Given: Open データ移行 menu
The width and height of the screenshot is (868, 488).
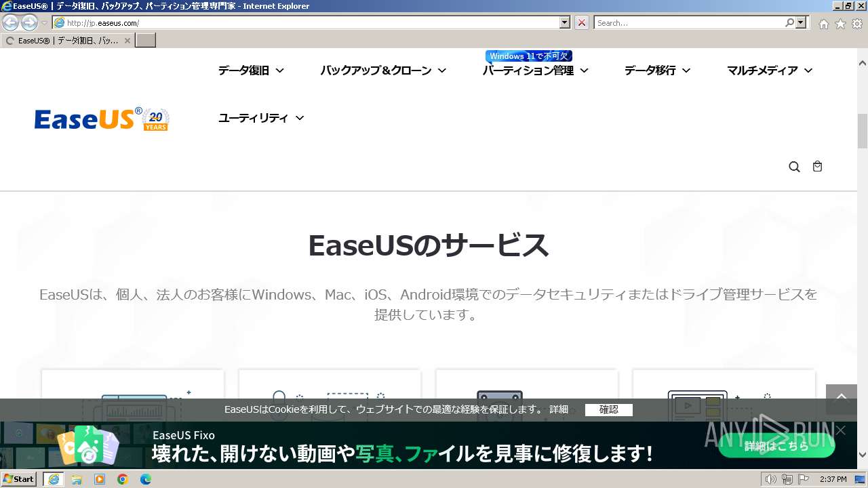Looking at the screenshot, I should [657, 70].
